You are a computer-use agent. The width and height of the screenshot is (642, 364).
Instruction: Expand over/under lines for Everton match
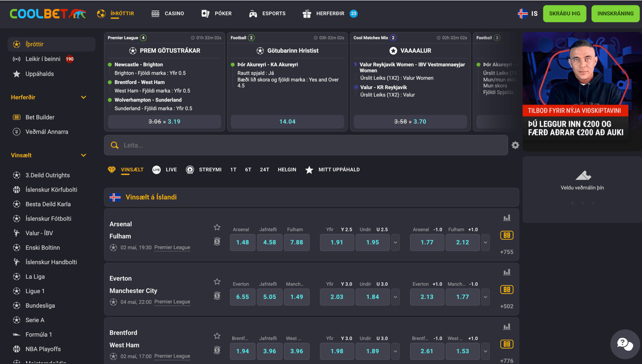click(395, 297)
